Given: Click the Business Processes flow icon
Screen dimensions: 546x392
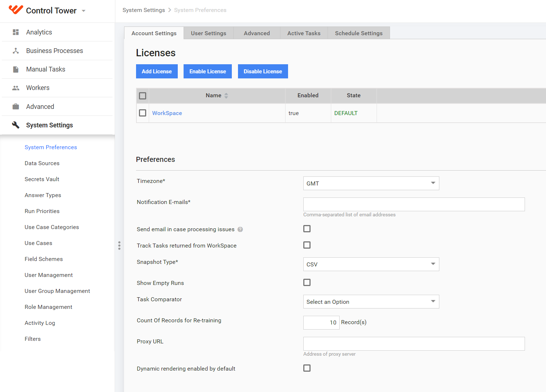Looking at the screenshot, I should (16, 51).
